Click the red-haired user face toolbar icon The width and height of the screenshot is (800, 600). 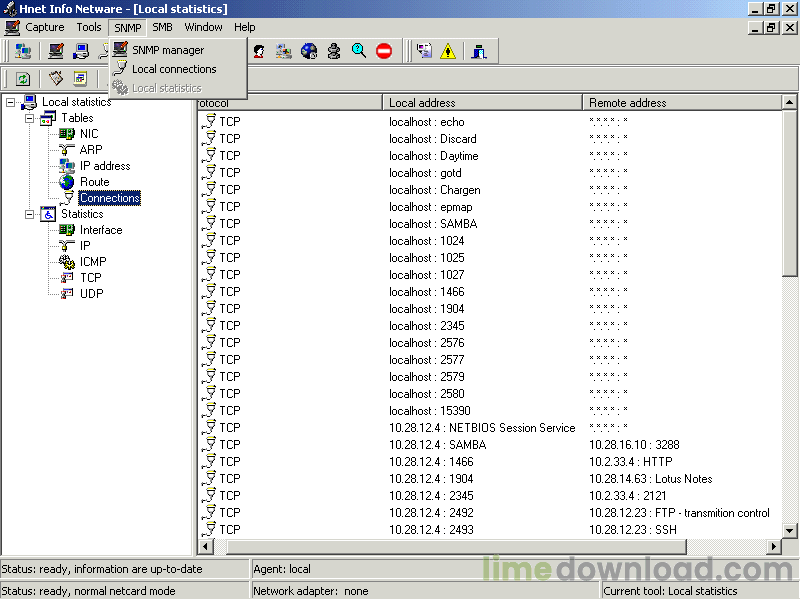click(259, 51)
